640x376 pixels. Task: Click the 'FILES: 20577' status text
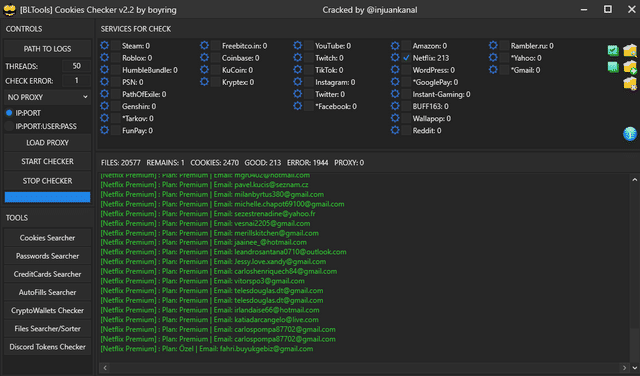(x=120, y=162)
